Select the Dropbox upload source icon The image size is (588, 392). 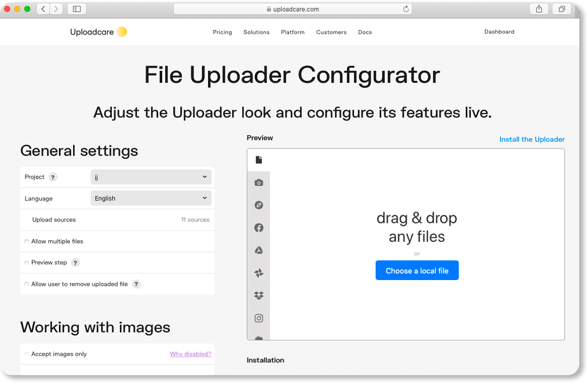259,295
